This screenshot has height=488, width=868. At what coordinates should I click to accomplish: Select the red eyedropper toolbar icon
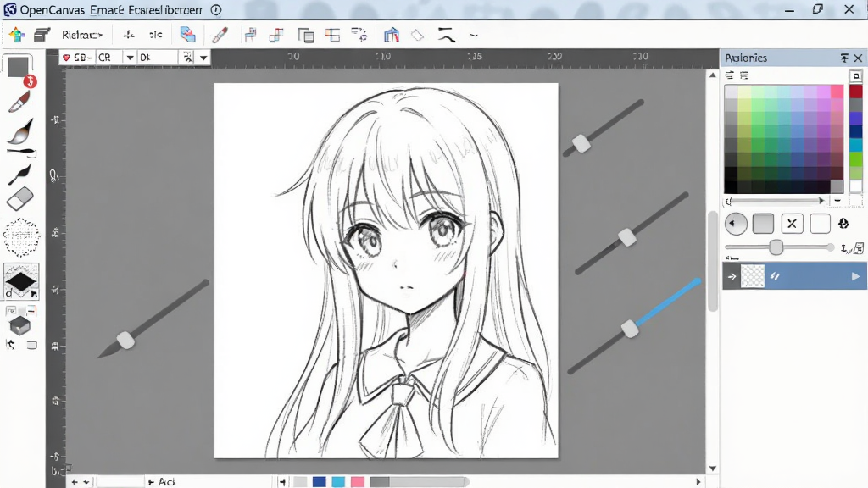220,35
